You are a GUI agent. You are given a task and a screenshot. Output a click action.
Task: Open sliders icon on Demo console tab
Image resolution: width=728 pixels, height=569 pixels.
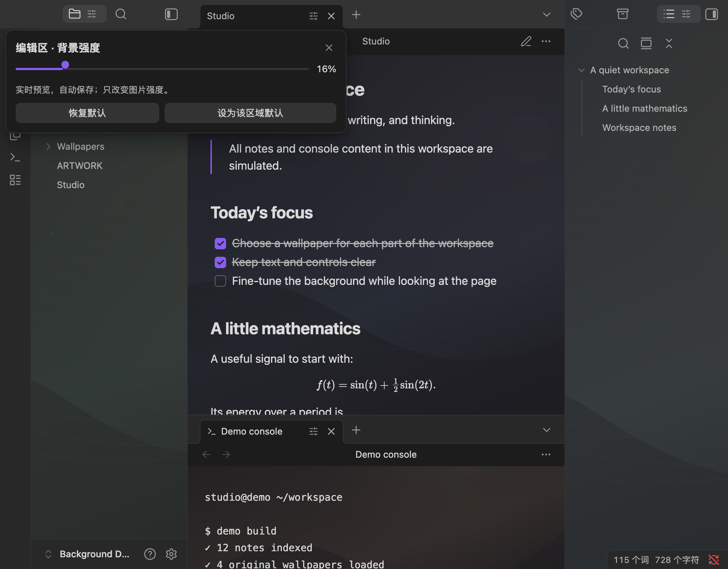(313, 431)
